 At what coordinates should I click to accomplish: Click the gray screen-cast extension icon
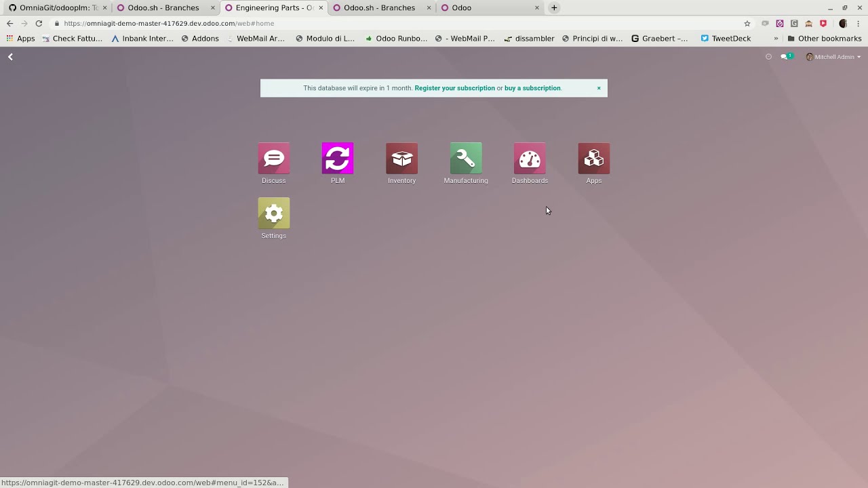pyautogui.click(x=765, y=23)
